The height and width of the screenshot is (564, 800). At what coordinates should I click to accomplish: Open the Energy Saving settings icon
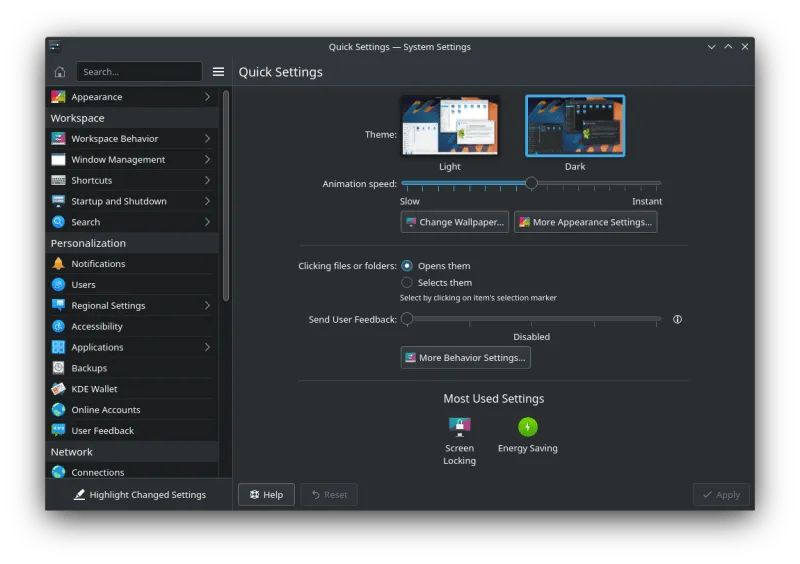(x=528, y=427)
